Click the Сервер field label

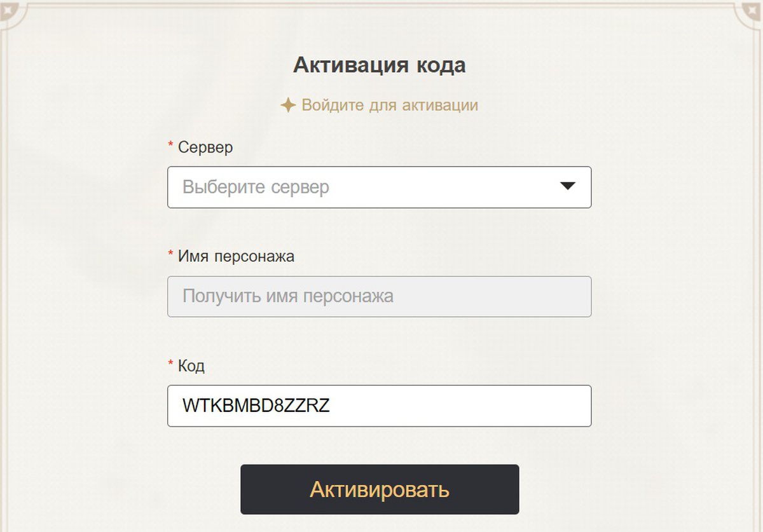205,147
